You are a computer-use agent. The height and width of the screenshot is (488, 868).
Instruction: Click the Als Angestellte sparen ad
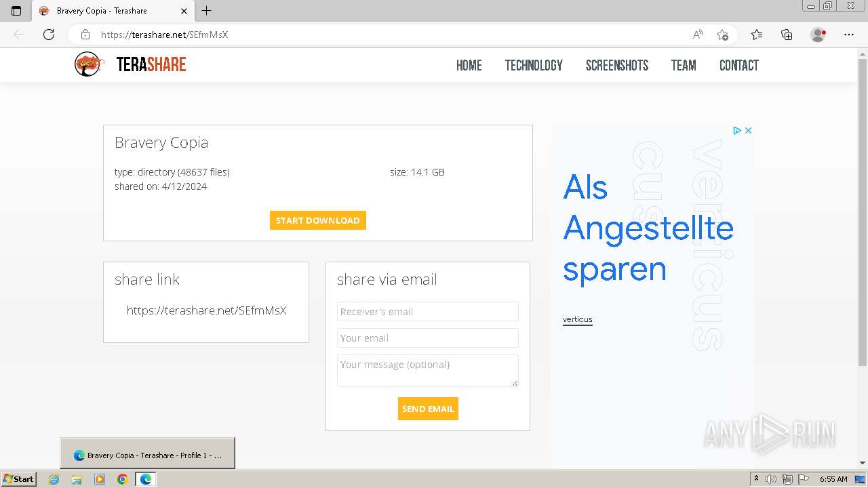pos(648,228)
